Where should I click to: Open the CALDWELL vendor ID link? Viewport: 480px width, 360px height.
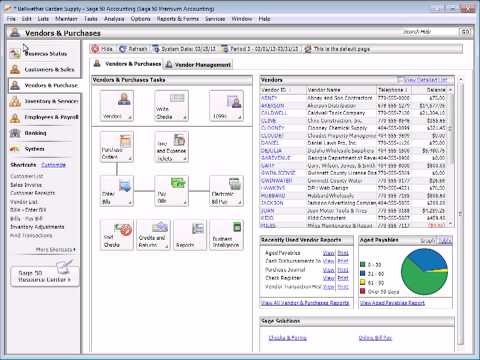(274, 113)
